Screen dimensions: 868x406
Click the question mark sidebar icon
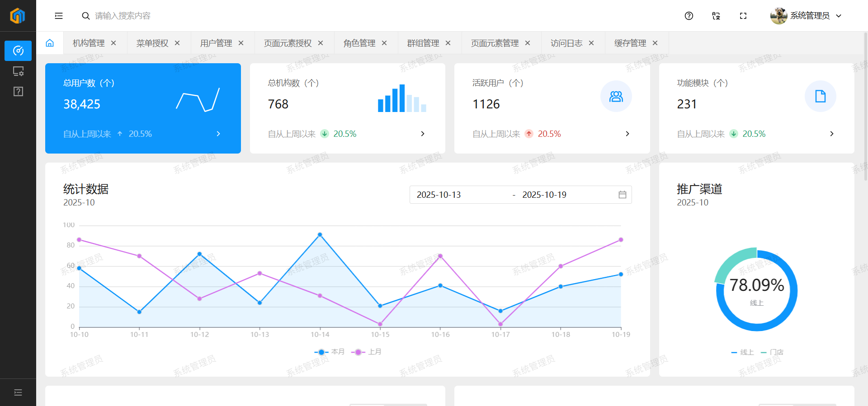(x=18, y=92)
